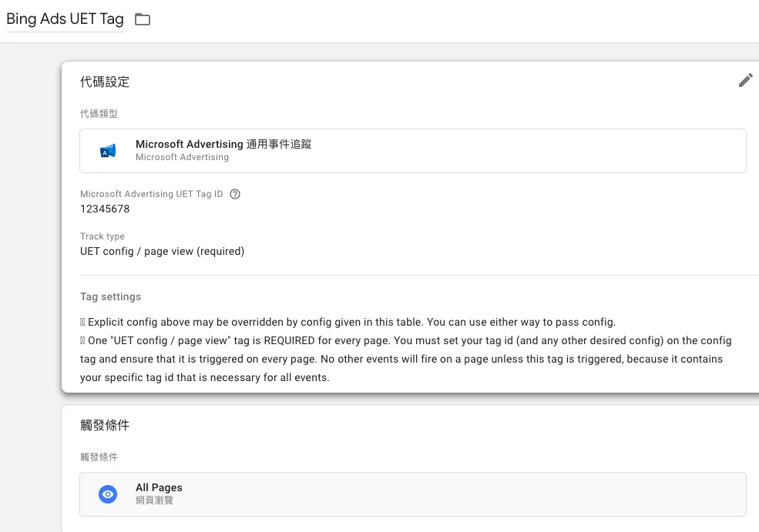Click the pencil edit icon for 代碼設定
The width and height of the screenshot is (759, 532).
(745, 80)
